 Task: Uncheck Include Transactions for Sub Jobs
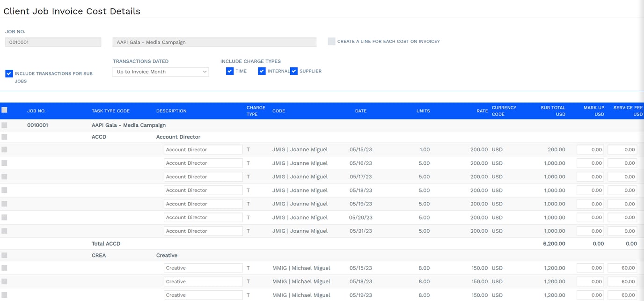point(9,73)
